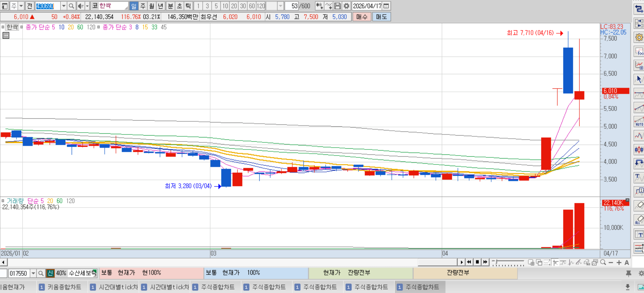Click the stock code input field 430690
This screenshot has width=644, height=293.
48,6
